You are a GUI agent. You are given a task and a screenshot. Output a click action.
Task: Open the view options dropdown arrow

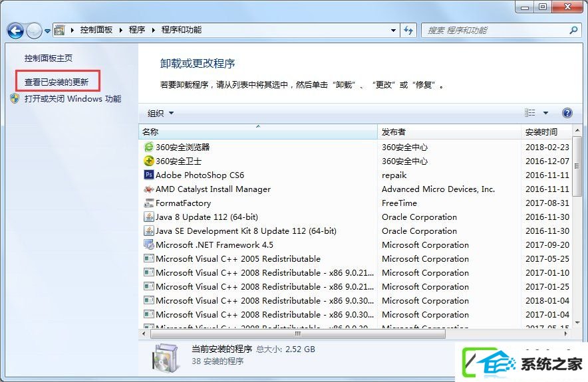pos(545,113)
